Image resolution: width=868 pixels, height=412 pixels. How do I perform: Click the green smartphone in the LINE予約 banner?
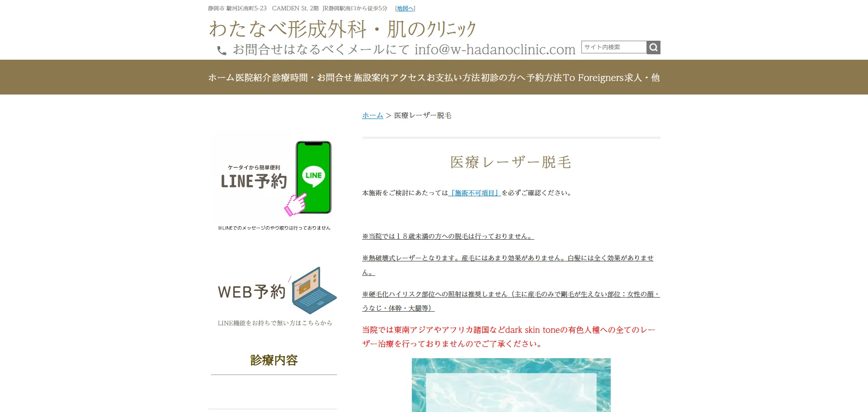[314, 177]
